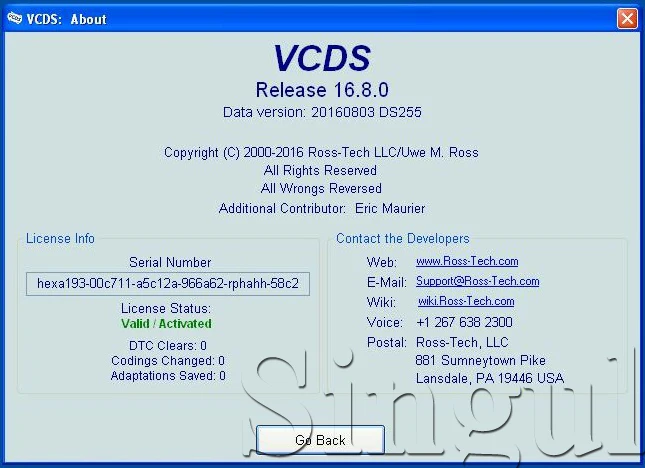The width and height of the screenshot is (645, 468).
Task: Click the Copyright (C) 2000-2016 line
Action: coord(321,153)
